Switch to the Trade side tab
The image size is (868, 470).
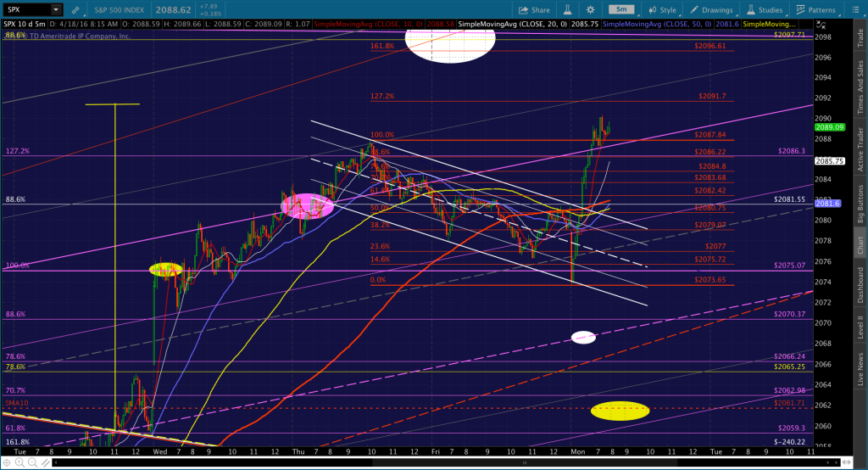860,37
